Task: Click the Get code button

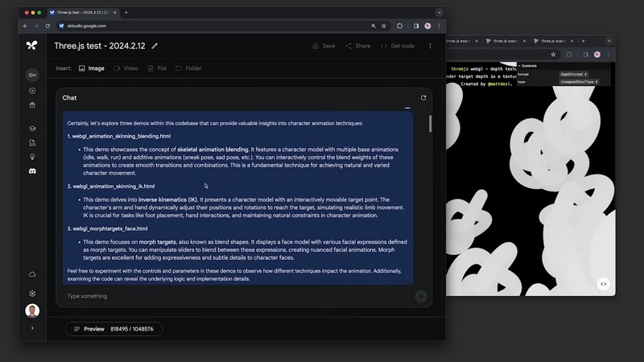Action: (398, 46)
